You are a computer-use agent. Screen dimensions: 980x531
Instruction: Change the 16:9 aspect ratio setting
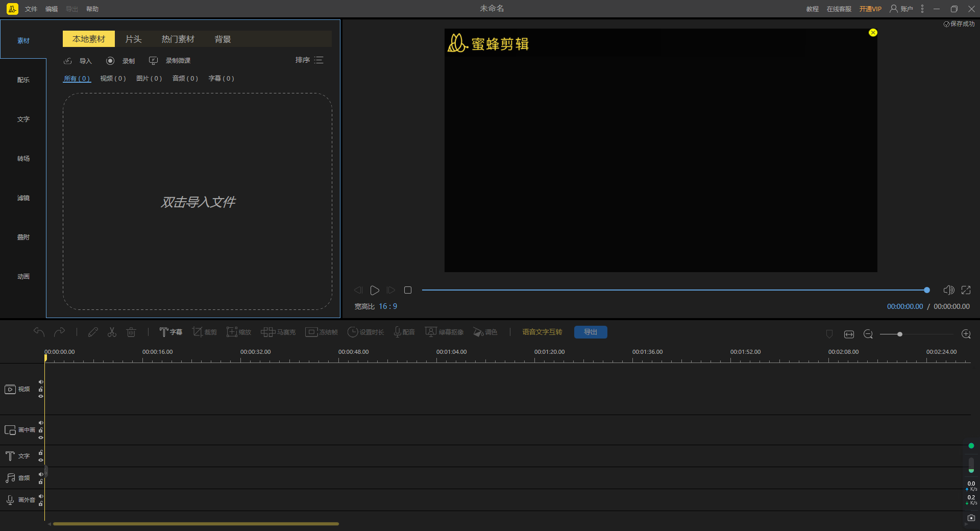coord(387,306)
